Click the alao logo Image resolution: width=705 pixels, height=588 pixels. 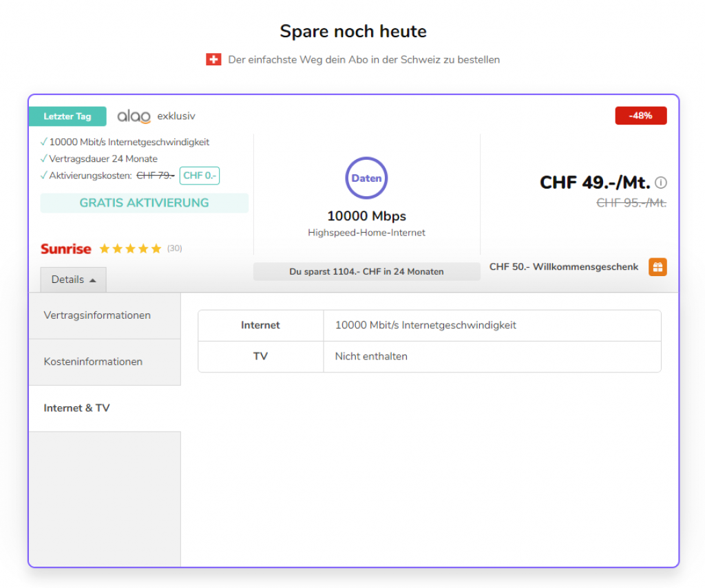pos(134,116)
